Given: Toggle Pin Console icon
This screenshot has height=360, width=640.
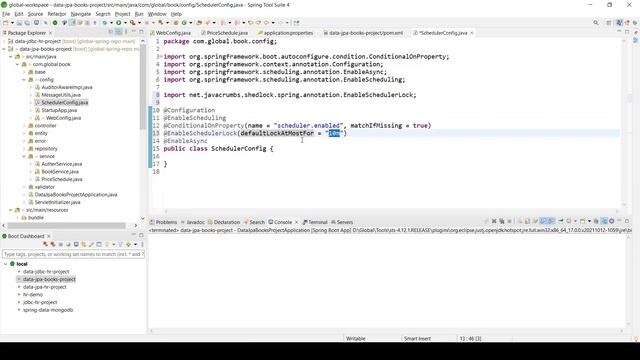Looking at the screenshot, I should pos(561,221).
